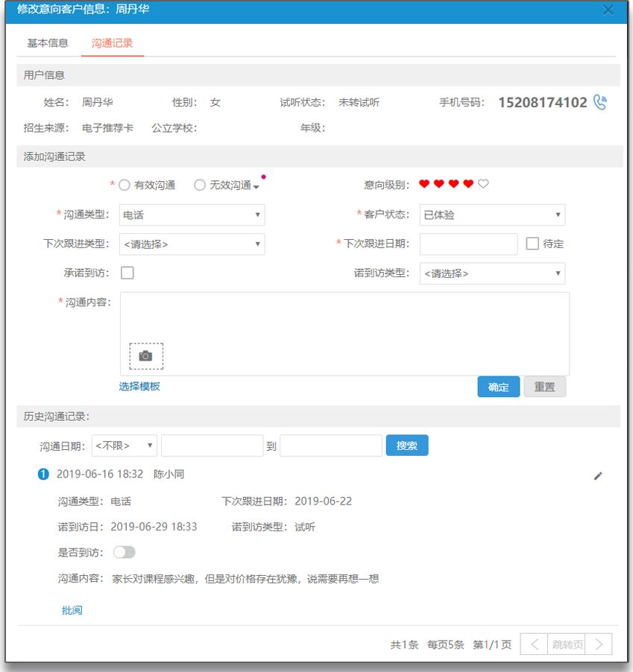Click the blue 确定 button
Viewport: 633px width, 672px height.
pyautogui.click(x=498, y=387)
